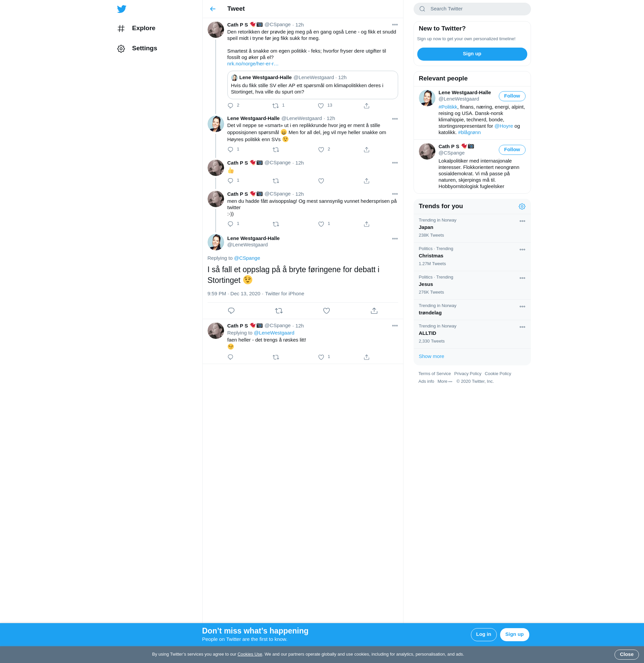Open Privacy Policy link
644x663 pixels.
467,373
